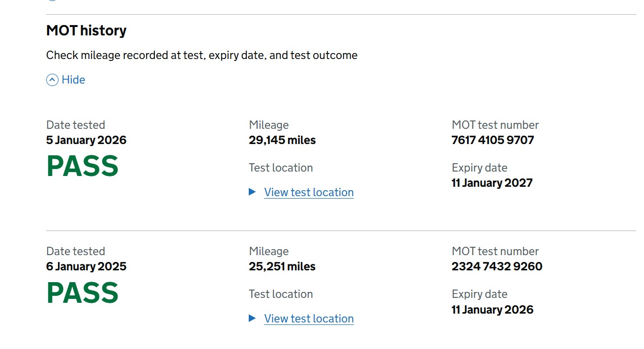Click the tested date 5 January 2026
Image resolution: width=644 pixels, height=349 pixels.
(x=86, y=140)
